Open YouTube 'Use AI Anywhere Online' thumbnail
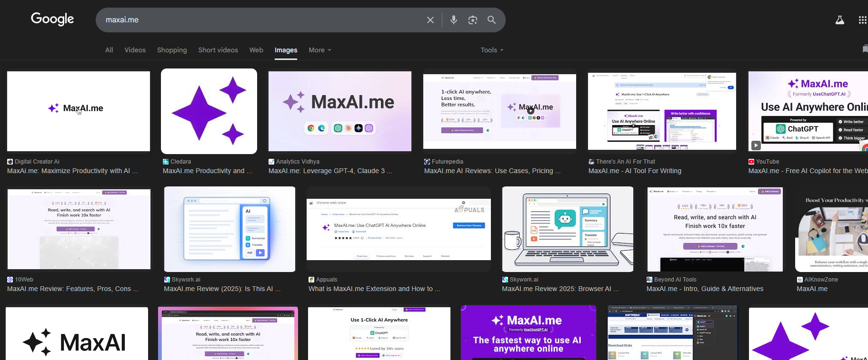The image size is (868, 360). click(808, 111)
